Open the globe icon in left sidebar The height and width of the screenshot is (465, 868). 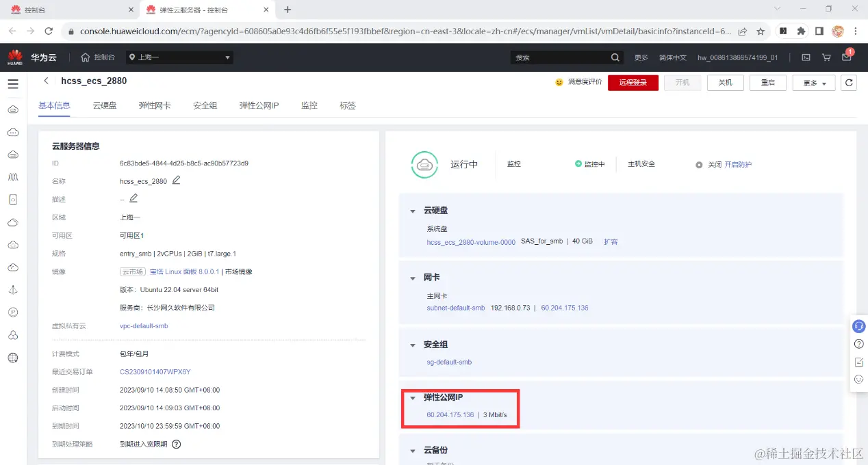(x=12, y=357)
